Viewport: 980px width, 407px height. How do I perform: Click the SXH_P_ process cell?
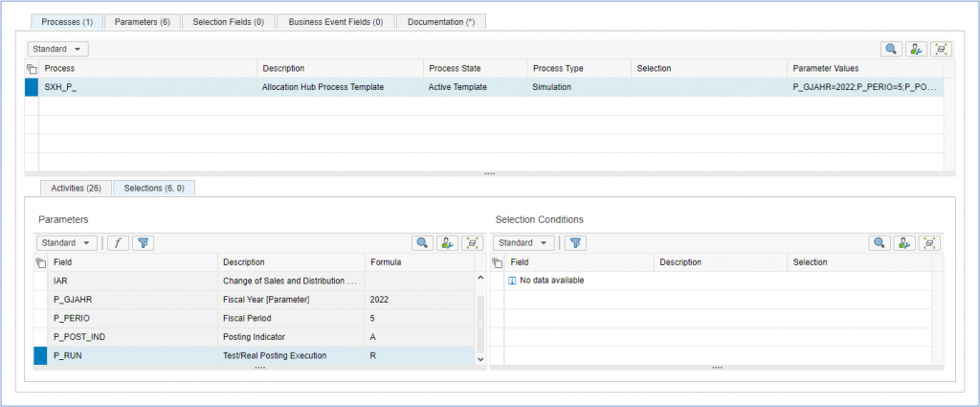[148, 87]
